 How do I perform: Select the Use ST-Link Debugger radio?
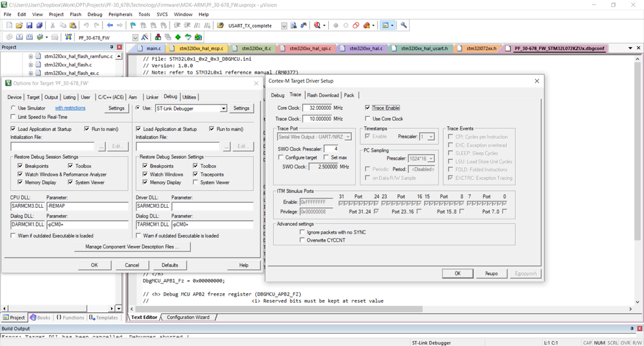[137, 108]
